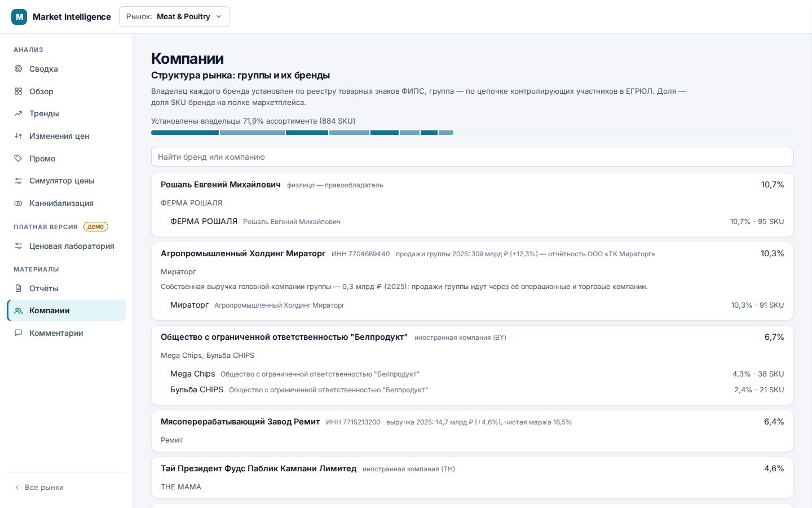This screenshot has width=812, height=508.
Task: Open the Ценовая лаборатория link
Action: (x=66, y=246)
